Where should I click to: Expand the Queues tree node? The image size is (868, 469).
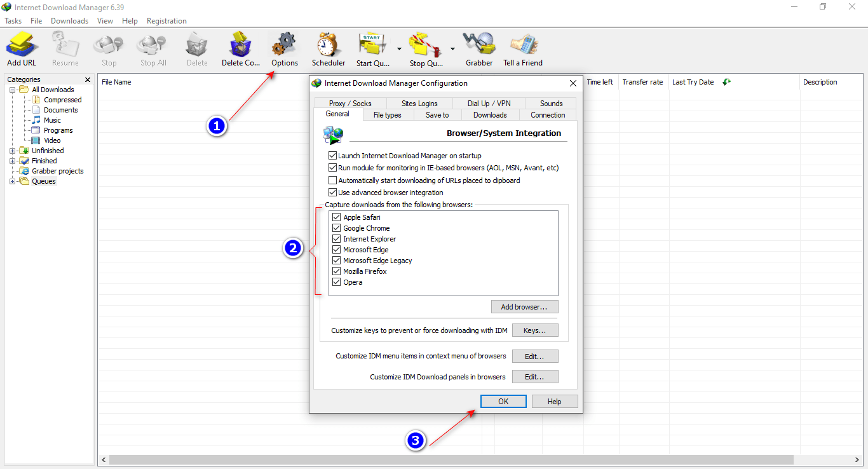(13, 181)
